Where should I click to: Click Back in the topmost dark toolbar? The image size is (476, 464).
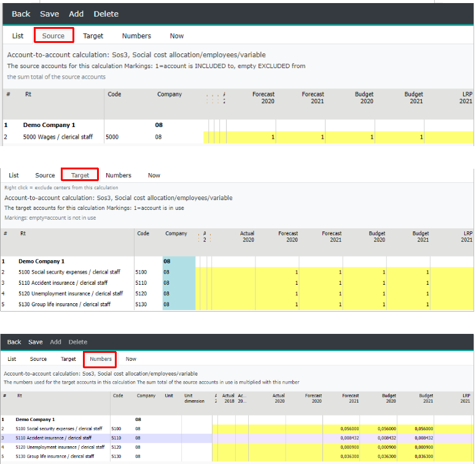pos(21,14)
